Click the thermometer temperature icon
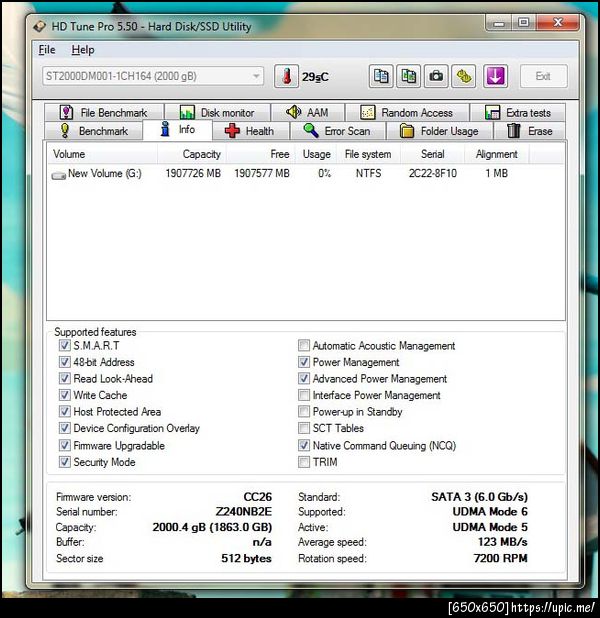Screen dimensions: 600x618 point(287,76)
